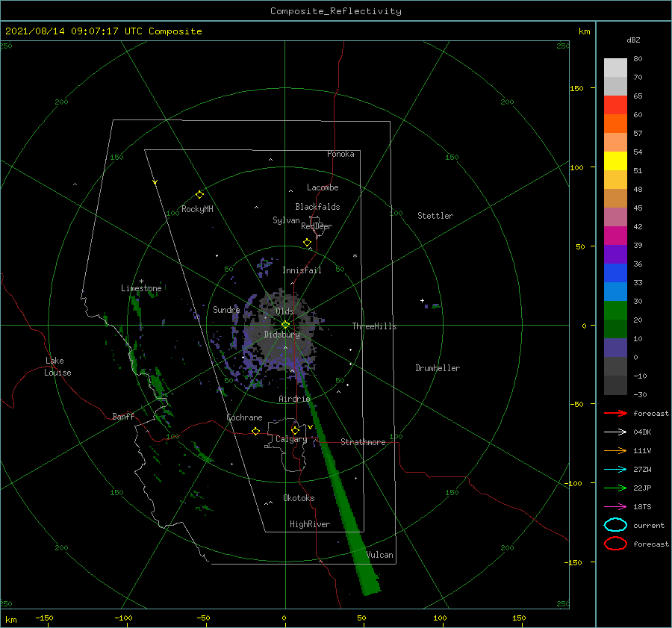Click the white 04DK arrow legend icon

pyautogui.click(x=615, y=432)
